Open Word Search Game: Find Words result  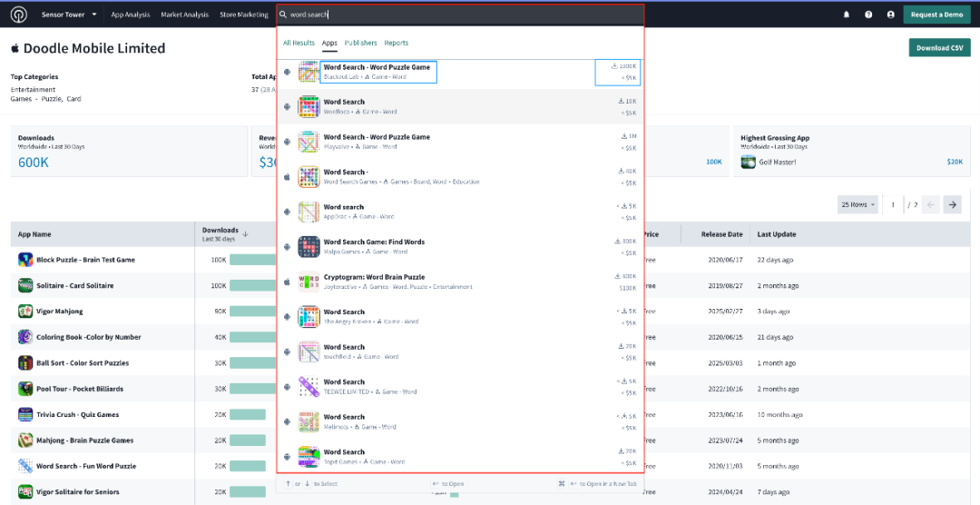[460, 246]
